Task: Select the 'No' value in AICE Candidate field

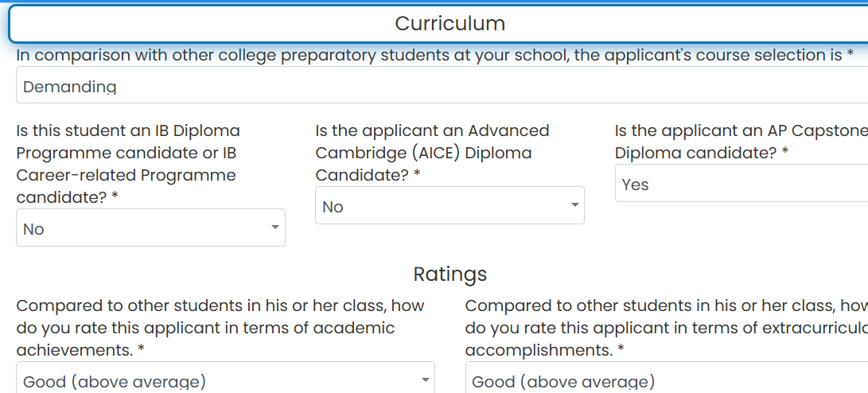Action: 333,207
